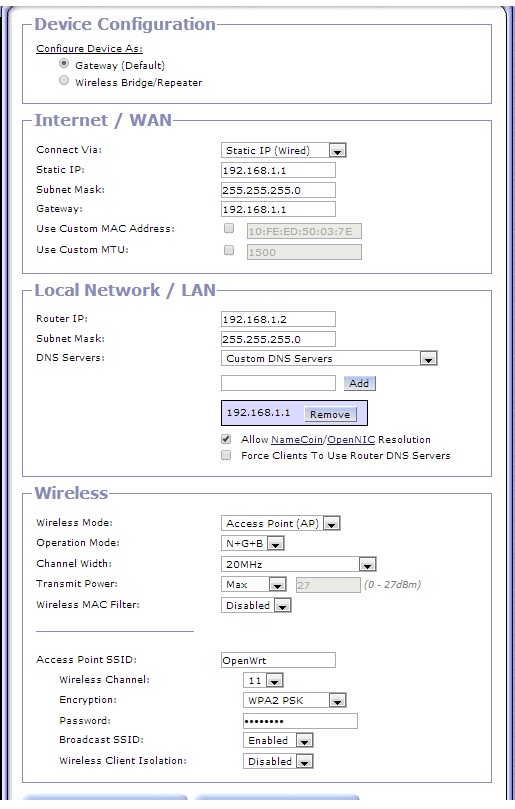Screen dimensions: 515x809
Task: Click the custom MTU 1500 field
Action: coord(304,252)
